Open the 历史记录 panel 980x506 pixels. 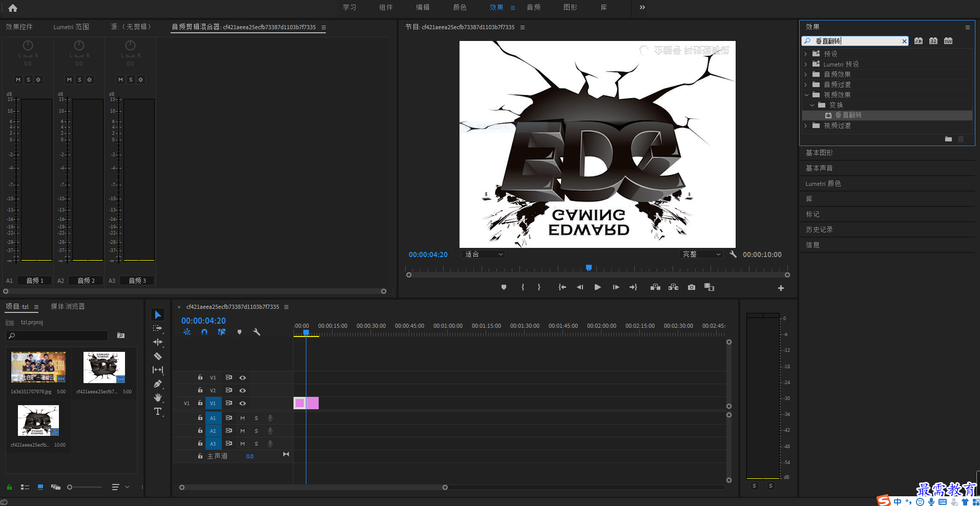[819, 229]
